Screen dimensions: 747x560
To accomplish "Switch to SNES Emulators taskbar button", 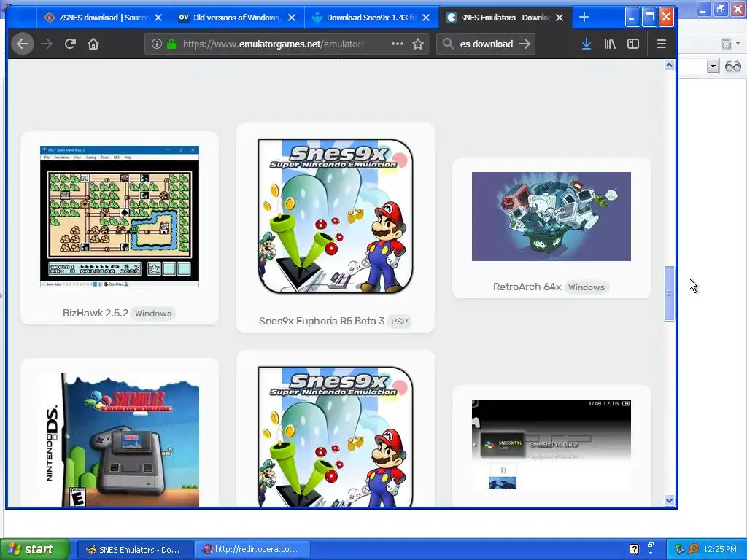I will click(x=134, y=550).
